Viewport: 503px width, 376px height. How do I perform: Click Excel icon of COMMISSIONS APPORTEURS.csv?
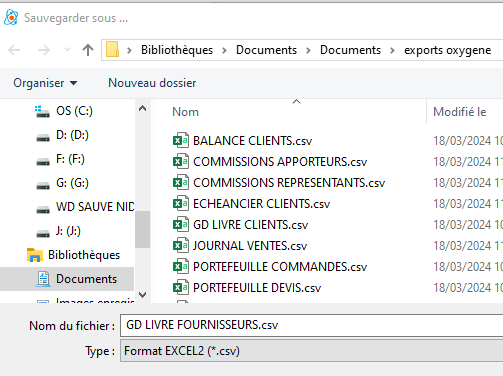(x=181, y=161)
